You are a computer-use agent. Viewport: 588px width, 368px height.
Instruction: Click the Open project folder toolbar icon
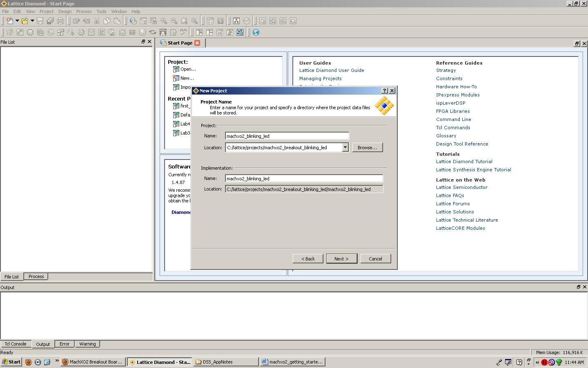25,21
